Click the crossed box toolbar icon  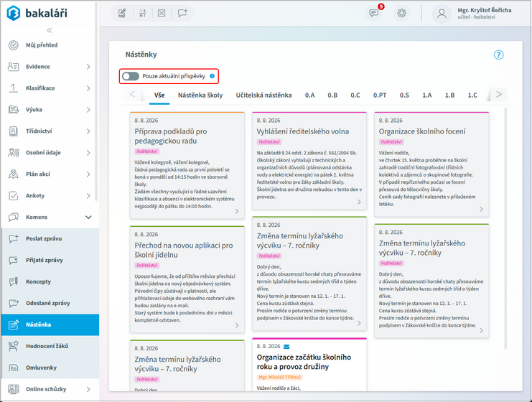click(162, 13)
